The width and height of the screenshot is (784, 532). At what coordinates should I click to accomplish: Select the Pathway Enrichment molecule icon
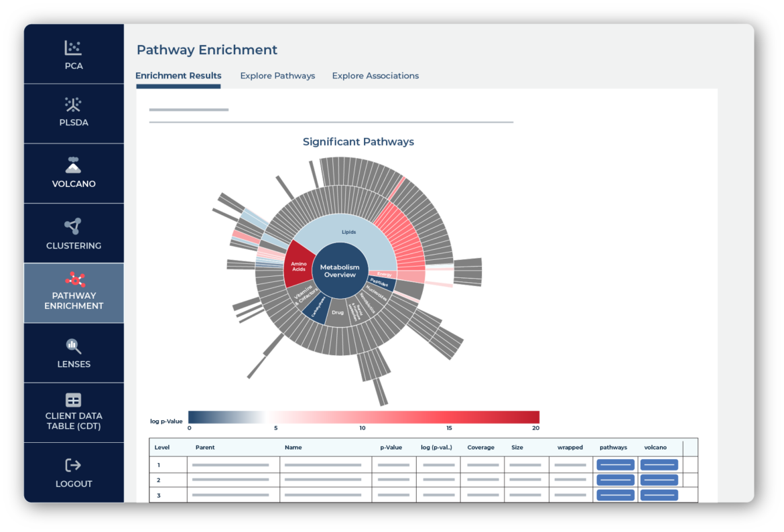click(x=74, y=279)
